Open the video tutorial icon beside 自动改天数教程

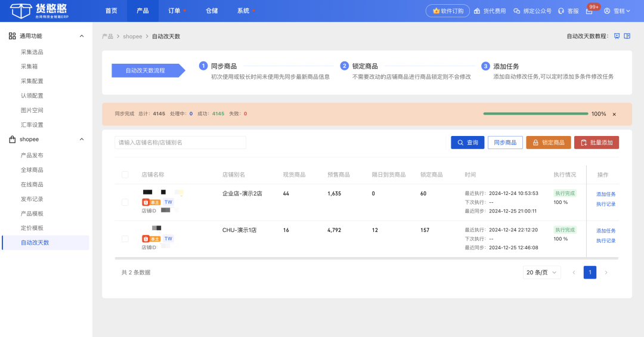click(x=617, y=36)
